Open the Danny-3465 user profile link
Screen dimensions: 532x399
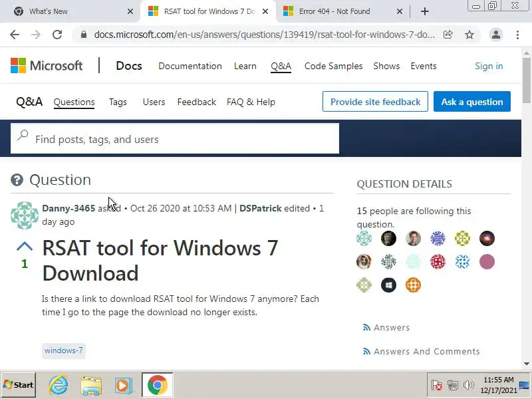tap(68, 208)
